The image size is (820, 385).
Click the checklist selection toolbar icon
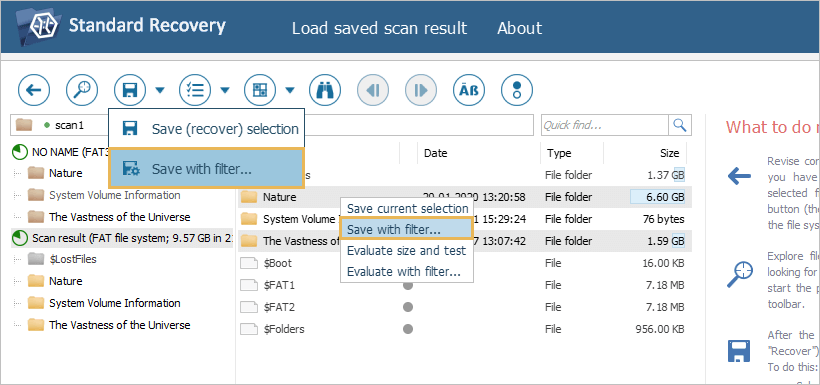tap(195, 90)
